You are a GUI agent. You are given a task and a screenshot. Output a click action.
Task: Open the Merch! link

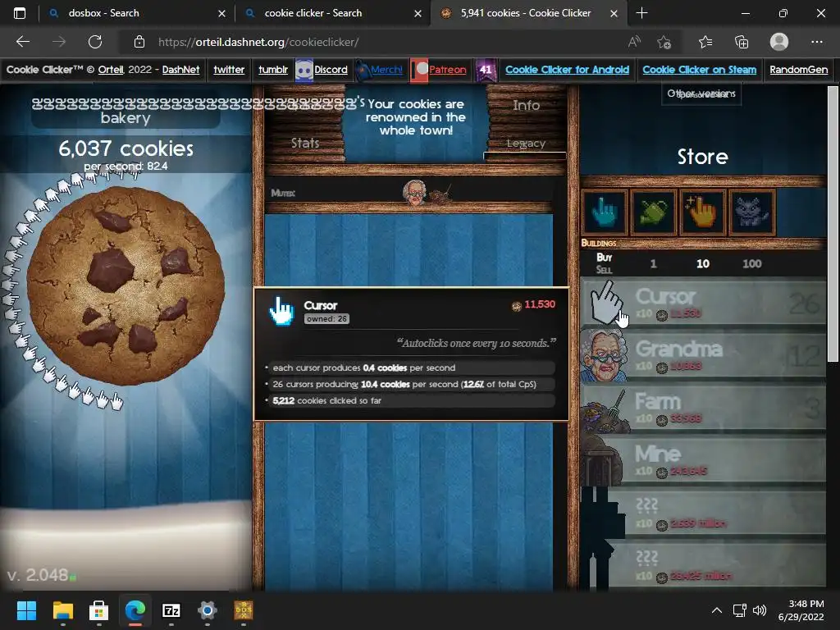[386, 70]
